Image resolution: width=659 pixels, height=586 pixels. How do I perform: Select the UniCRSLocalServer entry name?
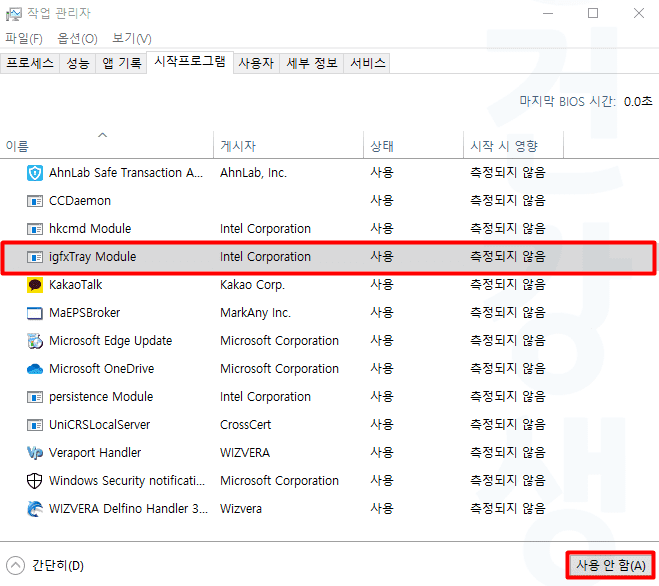(x=100, y=425)
